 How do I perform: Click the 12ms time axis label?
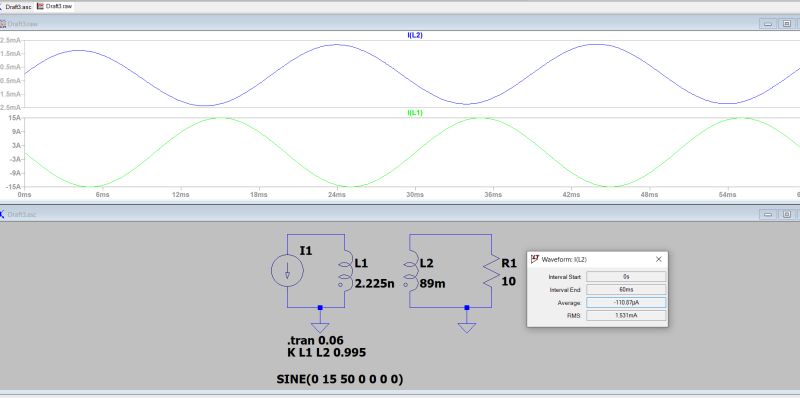coord(181,195)
